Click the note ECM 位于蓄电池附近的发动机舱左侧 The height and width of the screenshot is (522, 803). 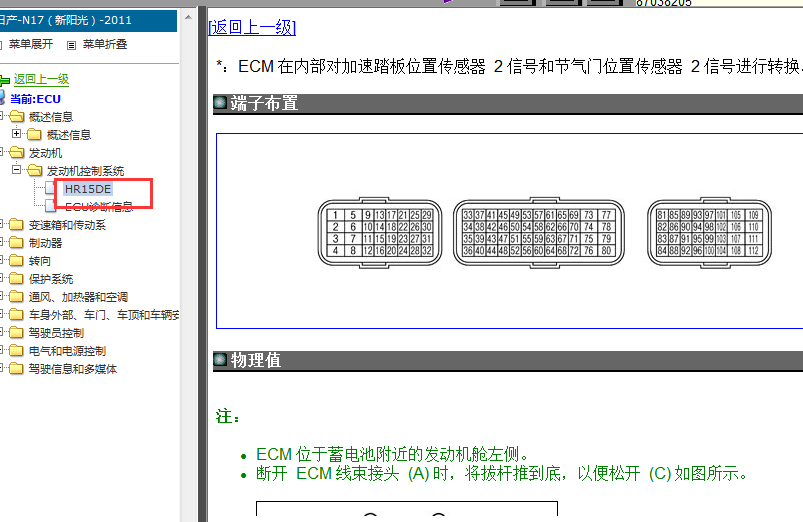click(x=392, y=454)
